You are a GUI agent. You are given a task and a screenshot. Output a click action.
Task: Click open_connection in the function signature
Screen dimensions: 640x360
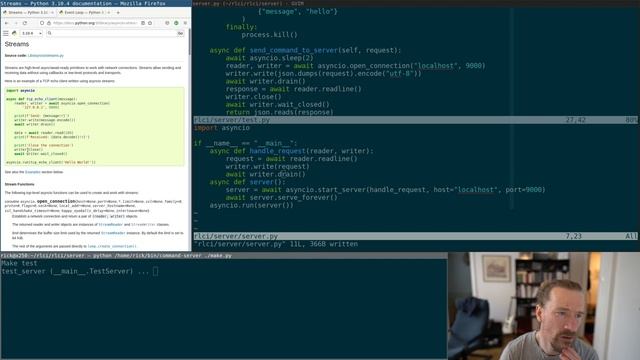point(56,201)
